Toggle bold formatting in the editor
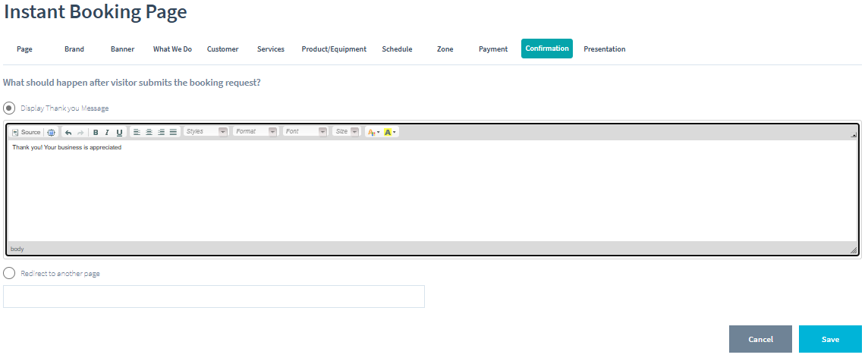Image resolution: width=868 pixels, height=361 pixels. [x=96, y=132]
